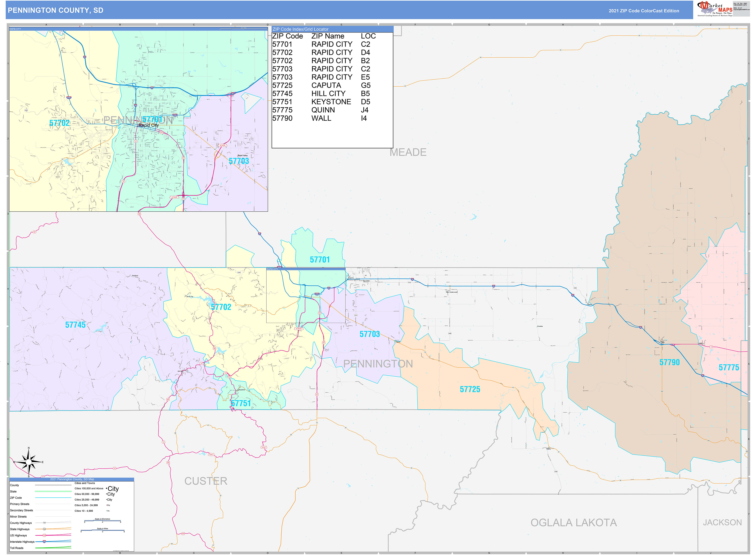Click the Cities 5,000 - 24,999 entry
The width and height of the screenshot is (756, 555).
(86, 505)
